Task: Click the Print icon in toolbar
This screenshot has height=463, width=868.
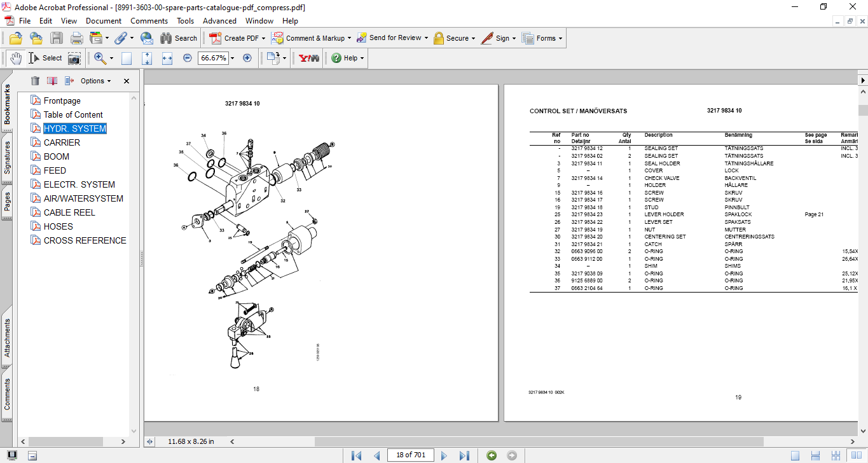Action: (76, 38)
